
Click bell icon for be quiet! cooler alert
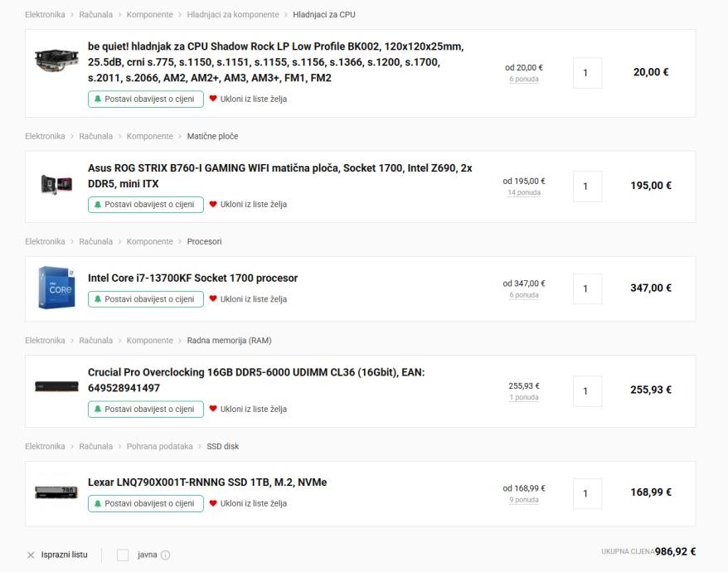coord(98,99)
